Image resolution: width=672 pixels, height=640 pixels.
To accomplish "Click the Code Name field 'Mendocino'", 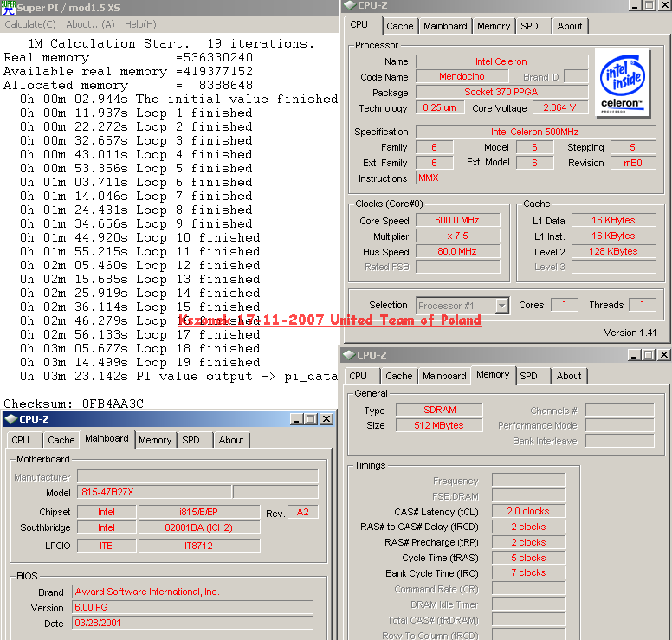I will click(462, 76).
